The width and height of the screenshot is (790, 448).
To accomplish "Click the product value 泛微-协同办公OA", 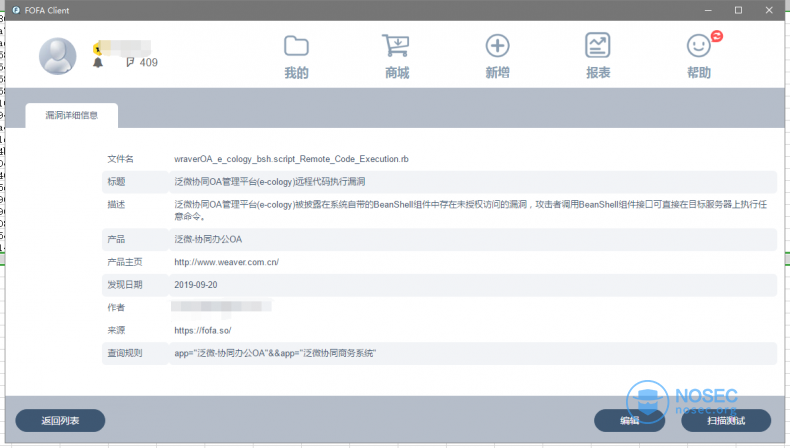I will pyautogui.click(x=208, y=239).
